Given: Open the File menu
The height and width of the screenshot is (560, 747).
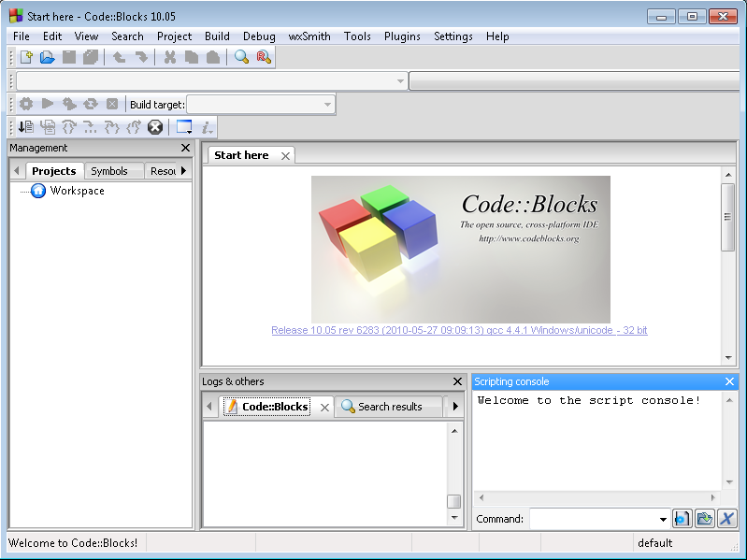Looking at the screenshot, I should [x=22, y=36].
